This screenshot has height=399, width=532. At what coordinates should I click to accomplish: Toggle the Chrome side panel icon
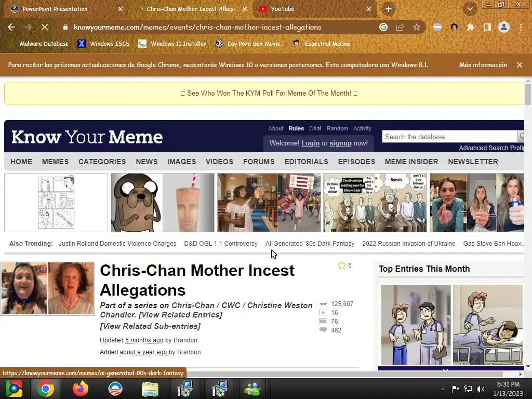click(487, 27)
